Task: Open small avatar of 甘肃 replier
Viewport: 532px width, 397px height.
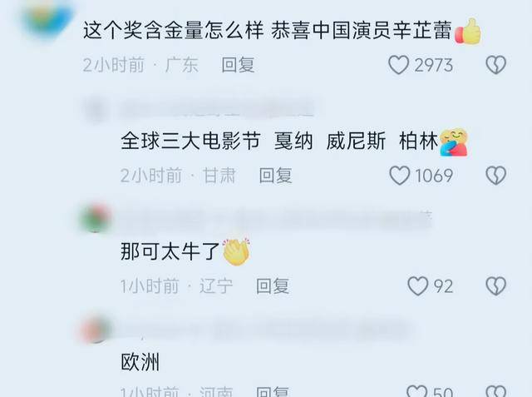Action: coord(96,110)
